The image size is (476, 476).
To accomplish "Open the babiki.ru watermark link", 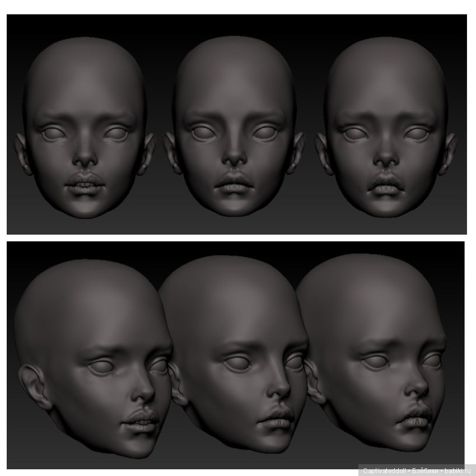I will (x=458, y=470).
